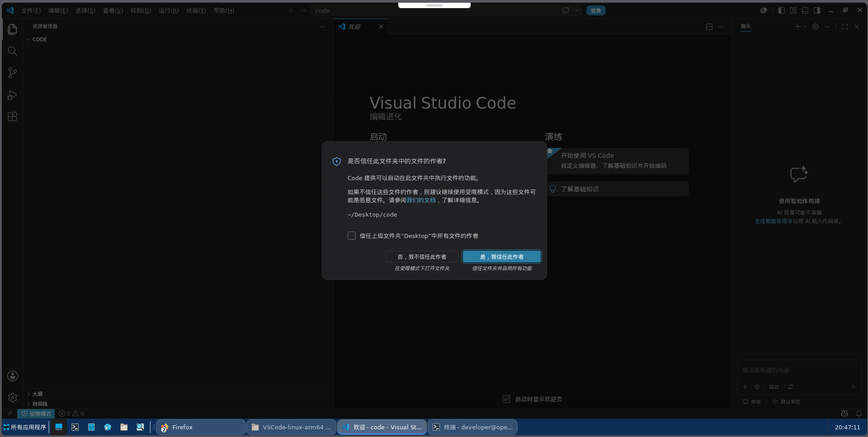Maximize the chat panel with the fullscreen icon
868x437 pixels.
point(845,27)
